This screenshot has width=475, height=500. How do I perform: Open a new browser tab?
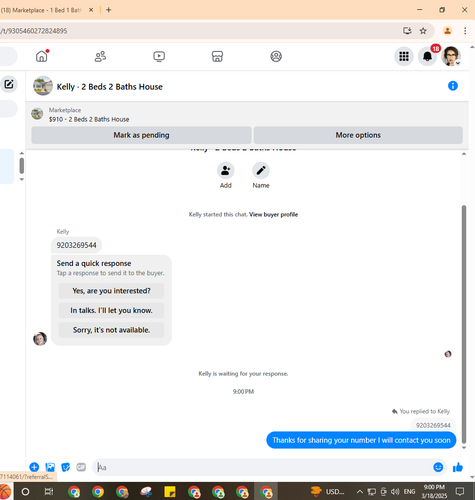(x=108, y=10)
